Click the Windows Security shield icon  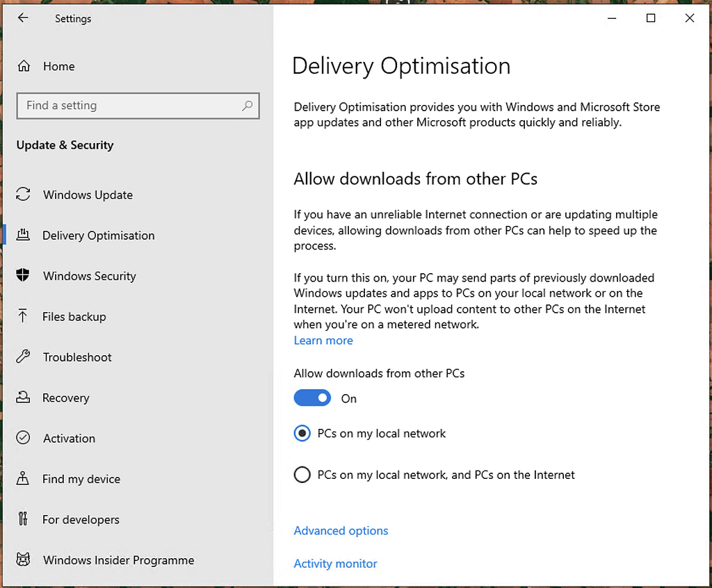pyautogui.click(x=23, y=276)
